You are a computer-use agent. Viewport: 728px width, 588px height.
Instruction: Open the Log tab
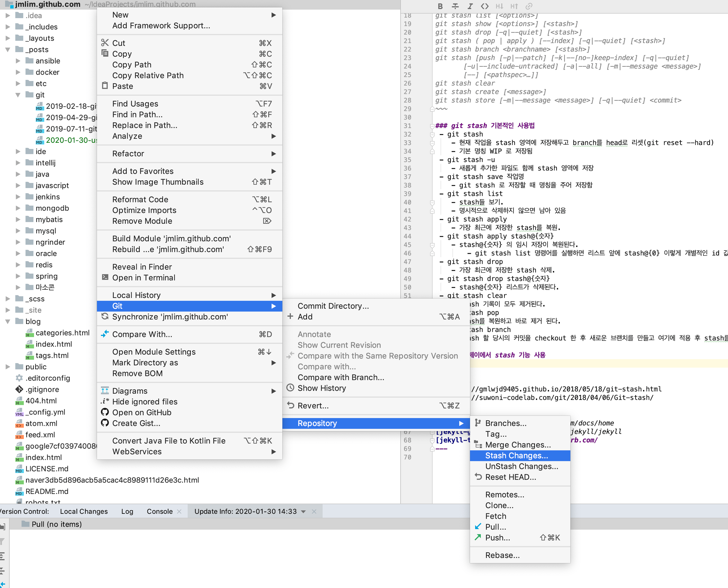pyautogui.click(x=127, y=512)
